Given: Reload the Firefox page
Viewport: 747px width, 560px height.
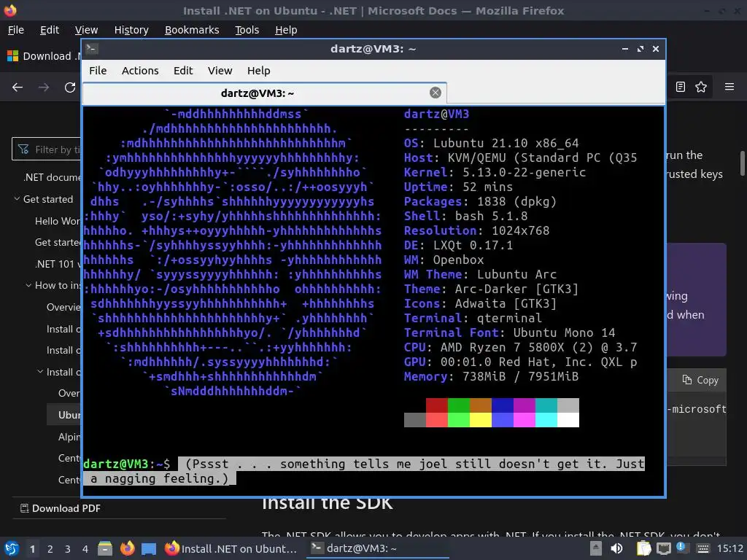Looking at the screenshot, I should click(x=70, y=87).
